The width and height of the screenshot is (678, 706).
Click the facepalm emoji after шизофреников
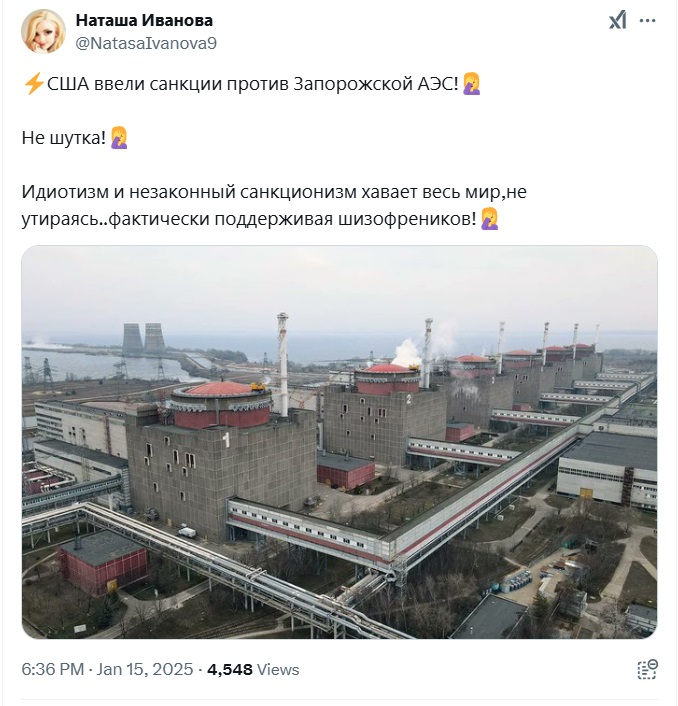point(489,219)
